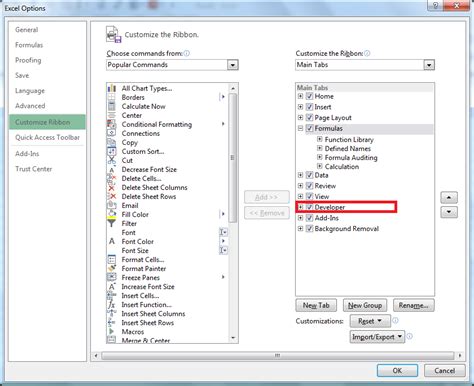474x386 pixels.
Task: Click the Delete Sheet Columns icon
Action: 112,187
